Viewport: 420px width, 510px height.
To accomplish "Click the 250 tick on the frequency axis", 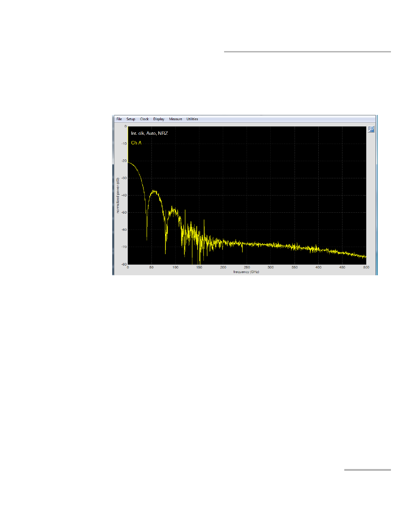I will point(247,267).
